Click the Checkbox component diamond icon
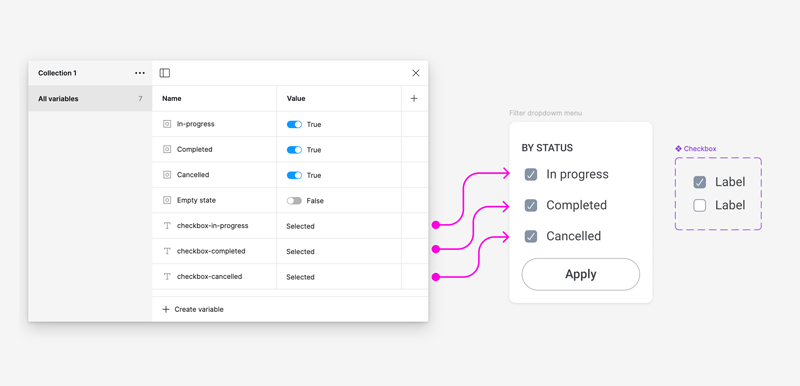The image size is (800, 386). click(678, 149)
